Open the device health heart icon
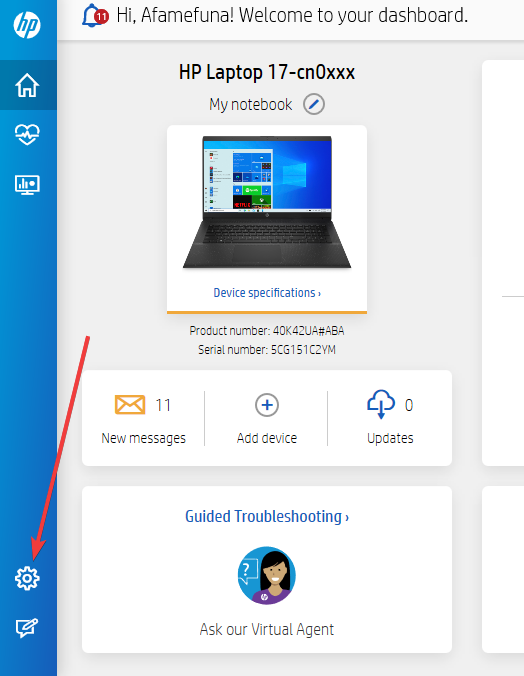 pyautogui.click(x=27, y=134)
